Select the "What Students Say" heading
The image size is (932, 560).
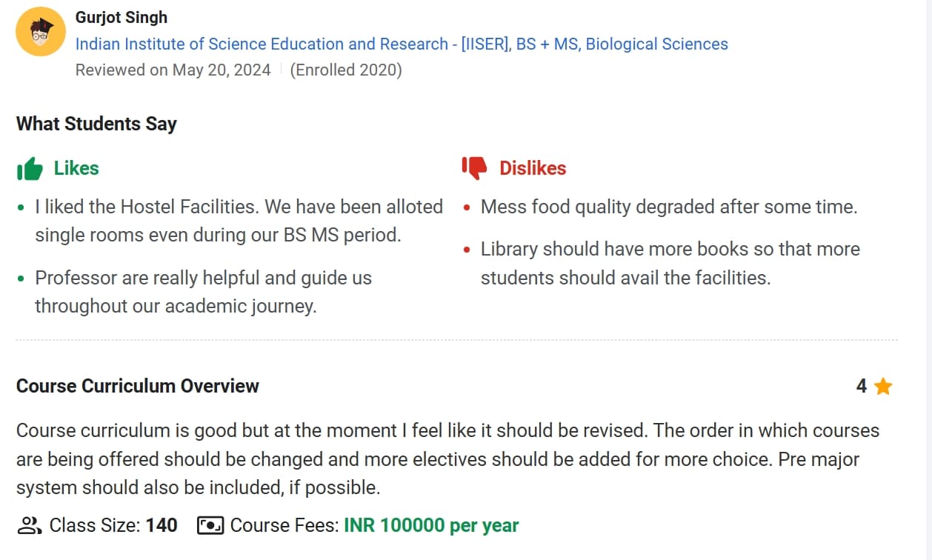coord(96,124)
